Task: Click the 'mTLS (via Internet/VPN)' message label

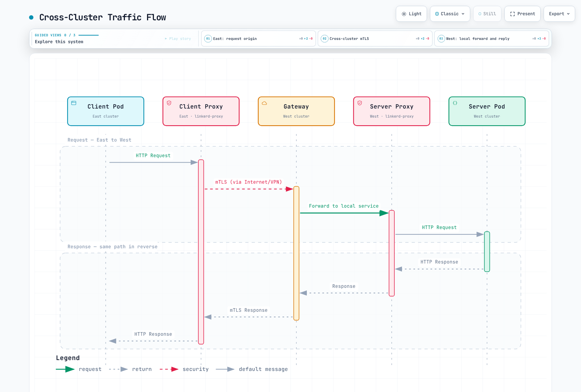Action: click(249, 182)
